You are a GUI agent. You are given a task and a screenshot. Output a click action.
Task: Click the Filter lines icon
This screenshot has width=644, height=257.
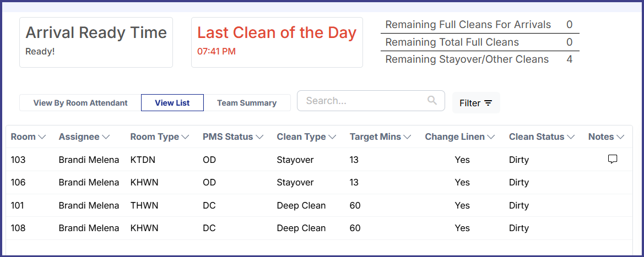(x=488, y=103)
